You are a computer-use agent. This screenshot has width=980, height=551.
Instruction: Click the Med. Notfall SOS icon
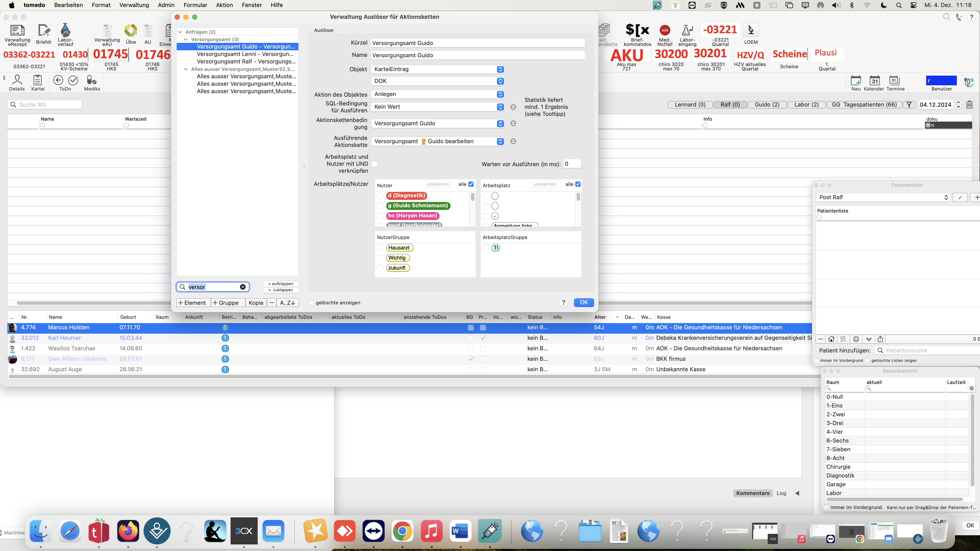[665, 30]
